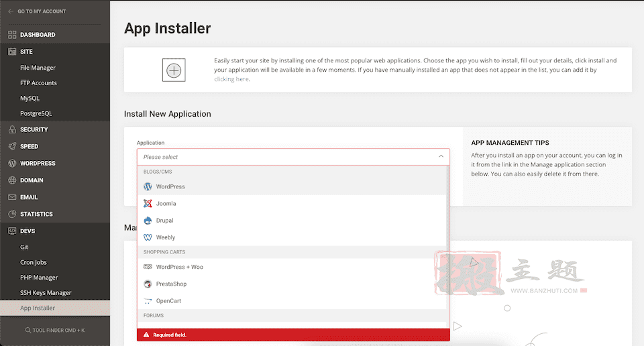The height and width of the screenshot is (346, 644).
Task: Click the OpenCart cart icon
Action: coord(148,301)
